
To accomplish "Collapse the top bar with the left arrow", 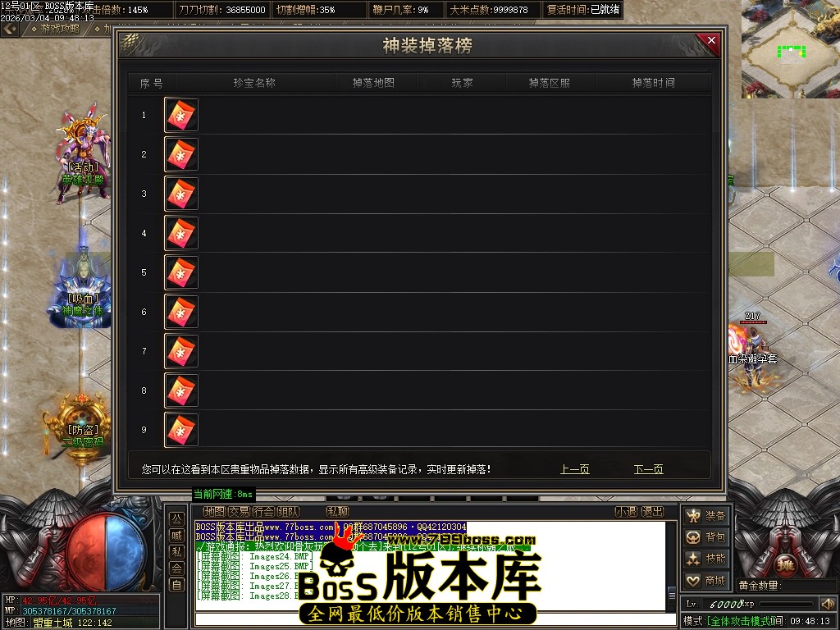I will 10,29.
